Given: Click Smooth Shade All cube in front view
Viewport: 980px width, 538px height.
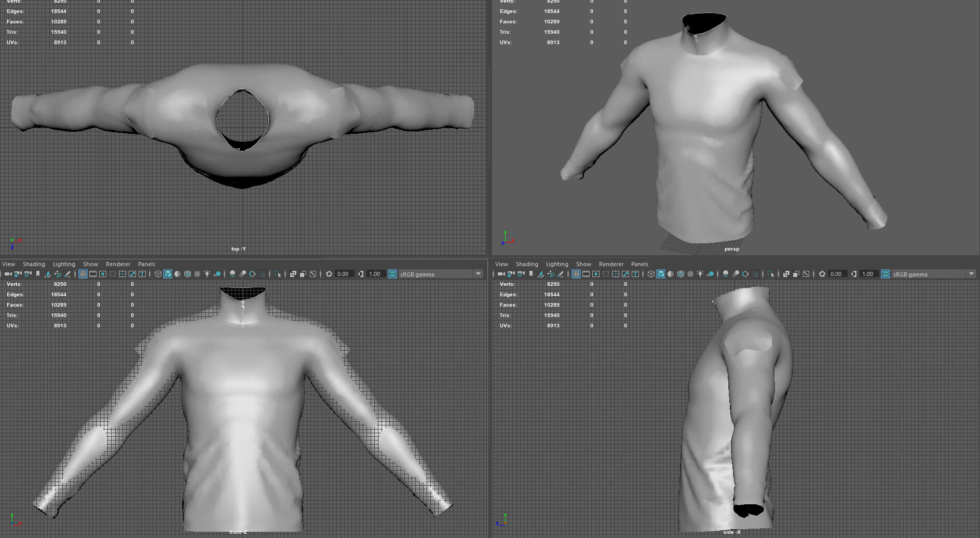Looking at the screenshot, I should 168,274.
